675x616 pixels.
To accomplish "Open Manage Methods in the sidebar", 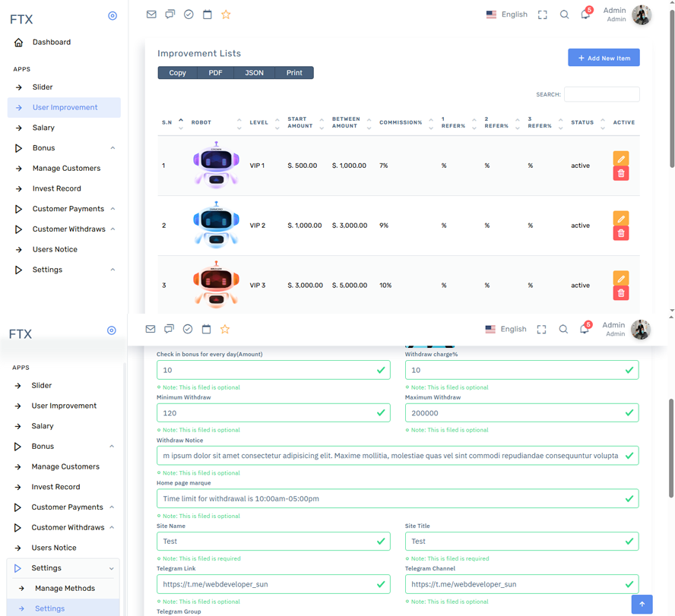I will coord(65,589).
